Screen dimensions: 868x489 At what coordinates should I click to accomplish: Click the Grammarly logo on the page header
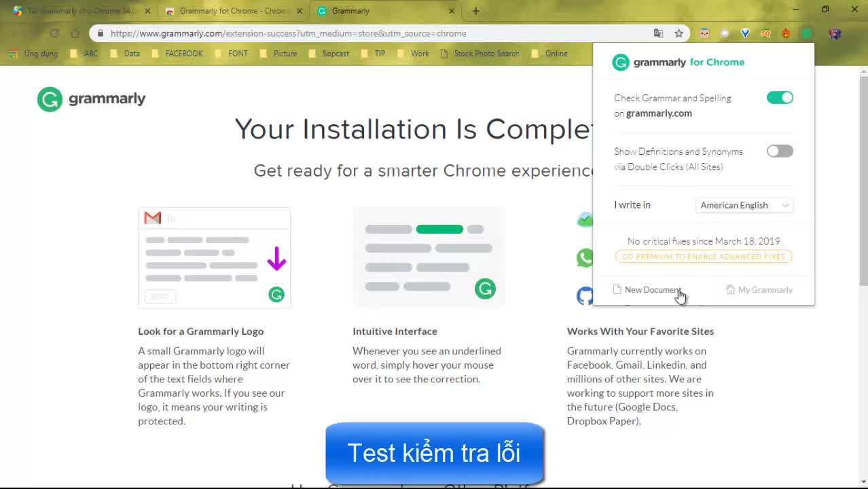[x=92, y=99]
